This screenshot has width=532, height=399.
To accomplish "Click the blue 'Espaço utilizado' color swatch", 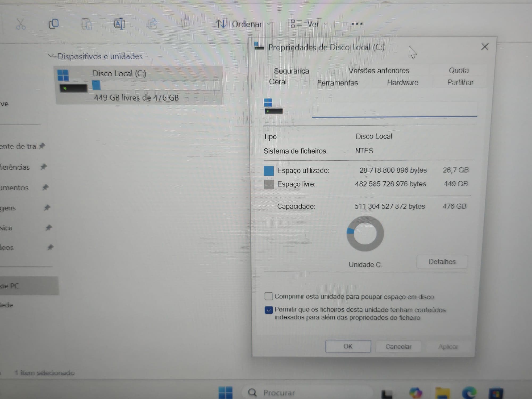I will pyautogui.click(x=269, y=171).
